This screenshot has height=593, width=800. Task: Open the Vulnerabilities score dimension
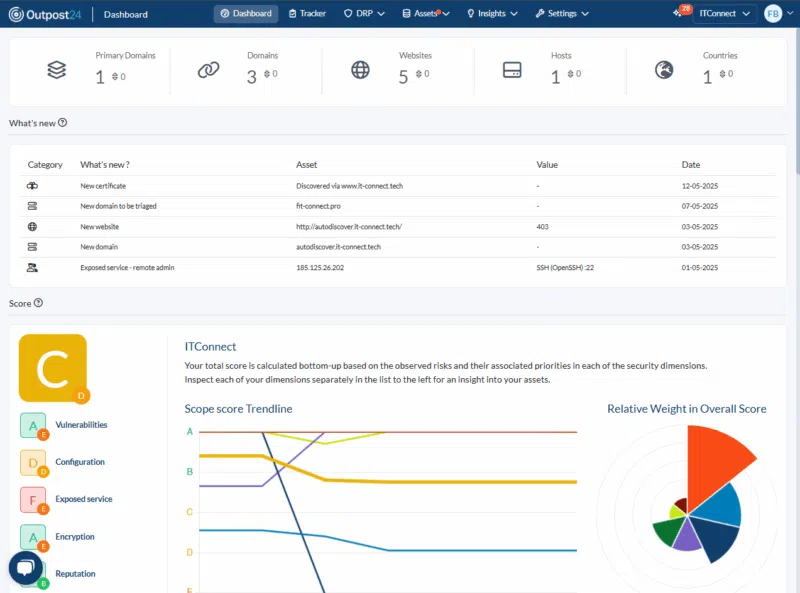81,425
